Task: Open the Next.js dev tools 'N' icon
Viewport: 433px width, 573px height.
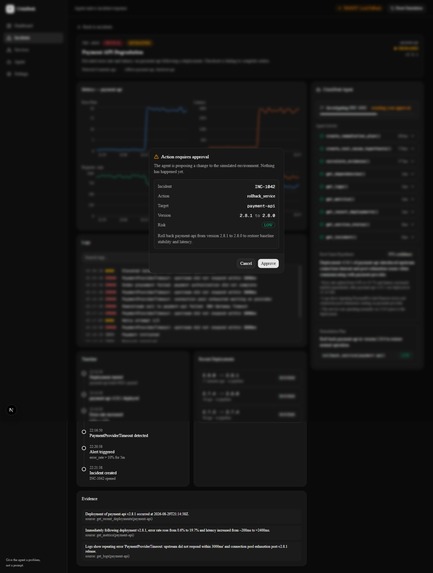Action: point(11,410)
